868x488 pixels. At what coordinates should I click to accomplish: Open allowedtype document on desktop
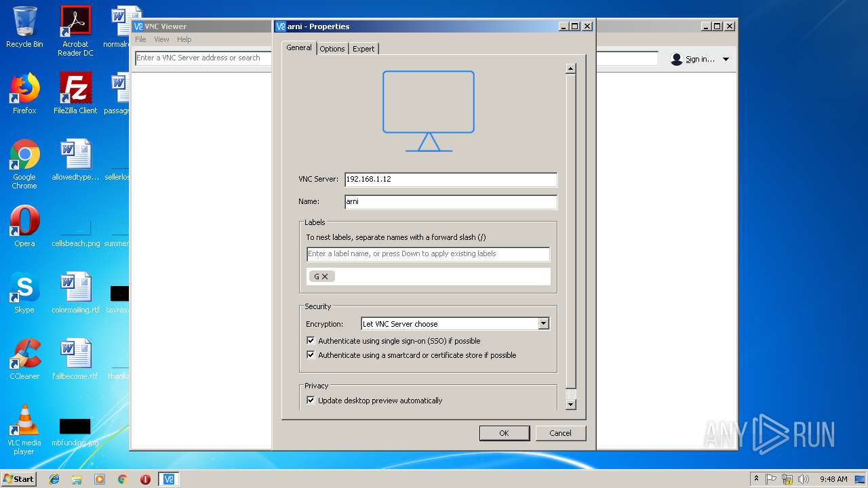[x=75, y=160]
